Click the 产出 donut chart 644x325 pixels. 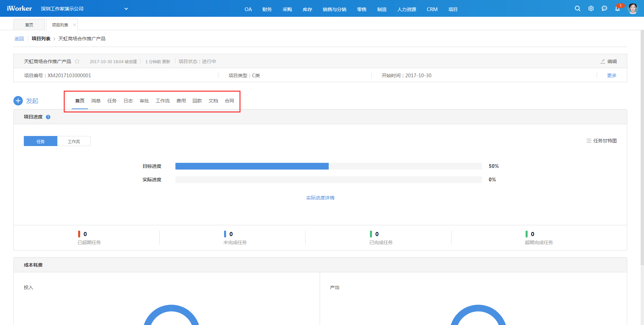[478, 316]
